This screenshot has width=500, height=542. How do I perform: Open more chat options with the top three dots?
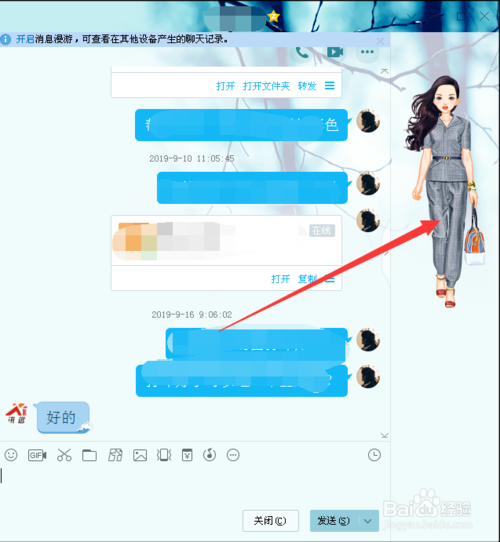[x=367, y=52]
